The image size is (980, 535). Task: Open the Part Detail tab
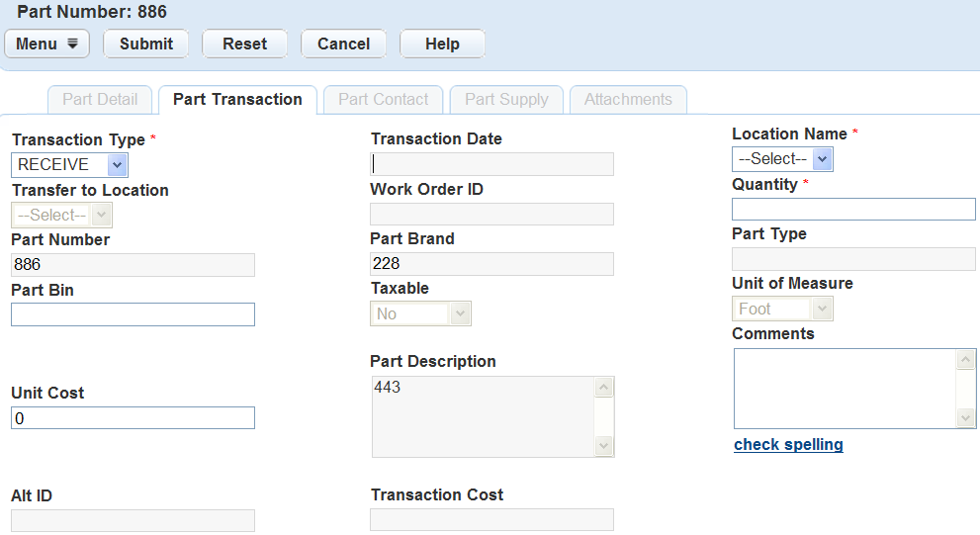[100, 100]
